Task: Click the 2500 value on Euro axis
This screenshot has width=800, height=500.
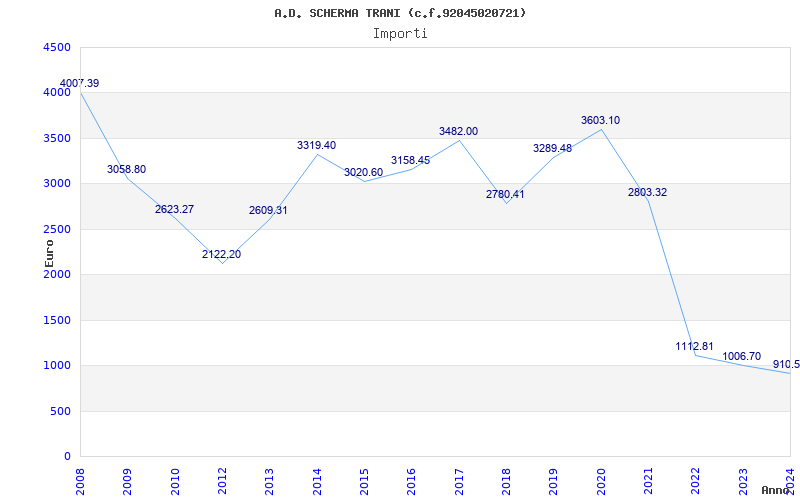Action: click(57, 229)
